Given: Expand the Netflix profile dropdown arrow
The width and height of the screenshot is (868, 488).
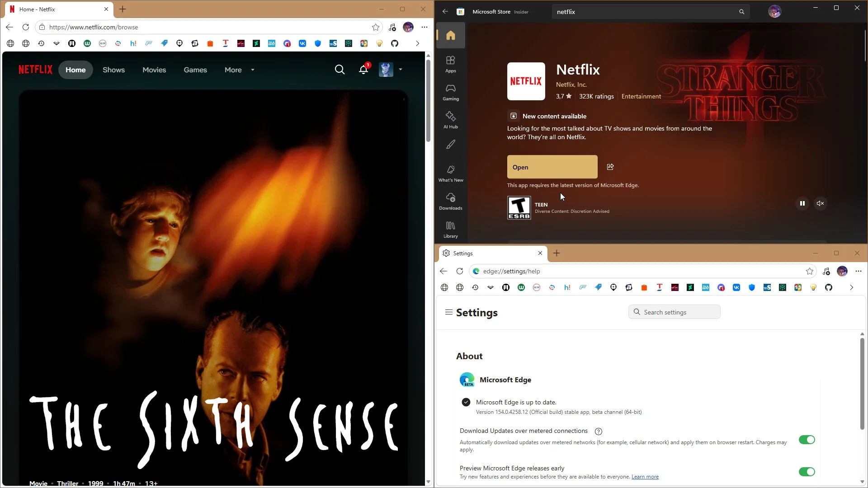Looking at the screenshot, I should [x=401, y=70].
